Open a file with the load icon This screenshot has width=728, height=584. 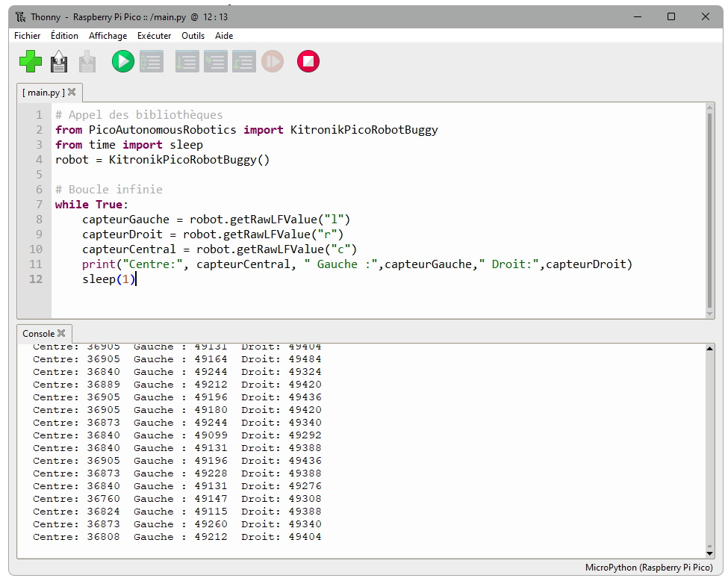tap(59, 61)
